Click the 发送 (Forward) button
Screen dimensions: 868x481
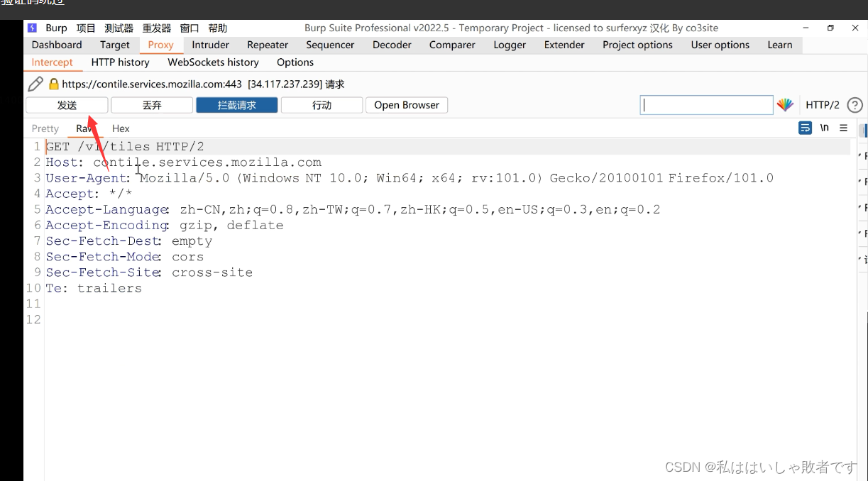pyautogui.click(x=67, y=105)
